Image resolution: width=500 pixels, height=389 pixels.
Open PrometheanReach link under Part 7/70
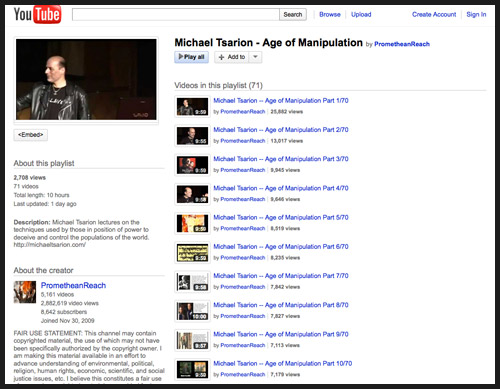point(243,287)
